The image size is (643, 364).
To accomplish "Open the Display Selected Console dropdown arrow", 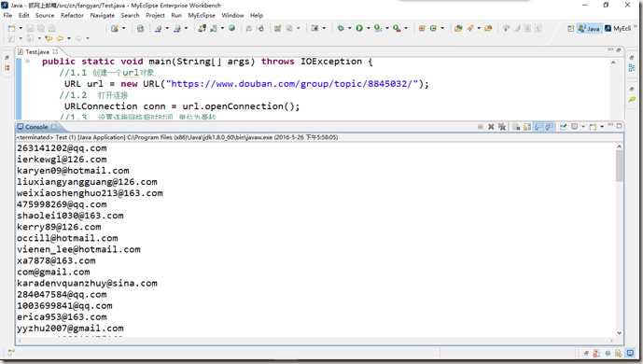I will 583,127.
